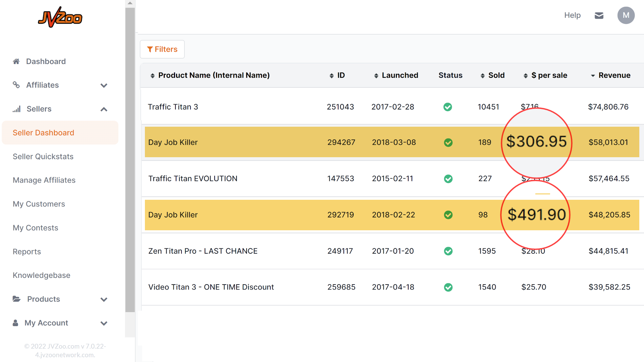Click per-sale value $306.95

click(x=536, y=141)
